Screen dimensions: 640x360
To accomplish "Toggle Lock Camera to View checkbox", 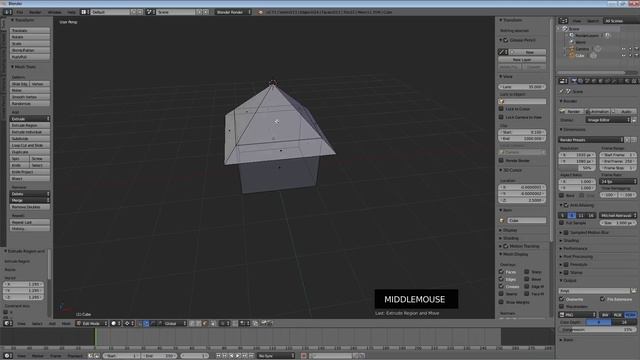I will [501, 117].
